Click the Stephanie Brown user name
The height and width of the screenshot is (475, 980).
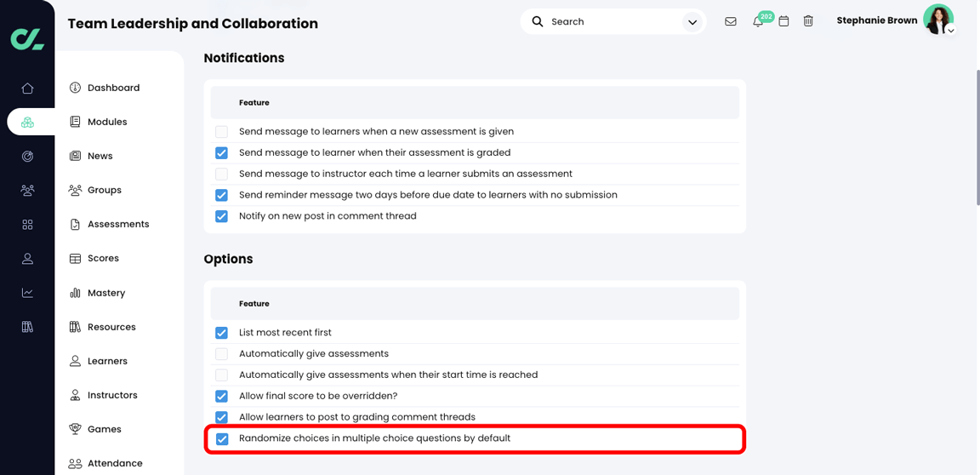pyautogui.click(x=877, y=20)
